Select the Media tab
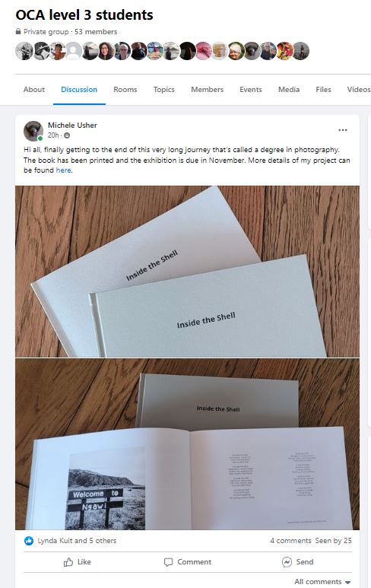 tap(289, 89)
